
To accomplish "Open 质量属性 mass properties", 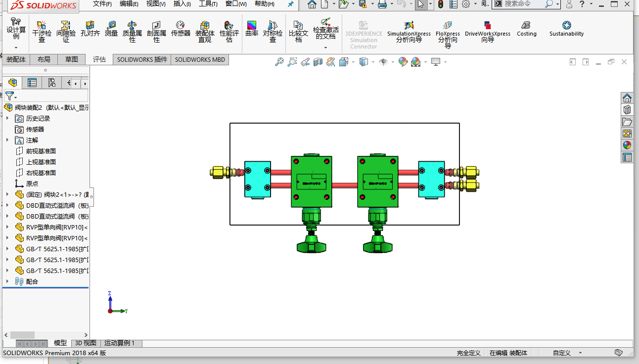I will [x=132, y=30].
